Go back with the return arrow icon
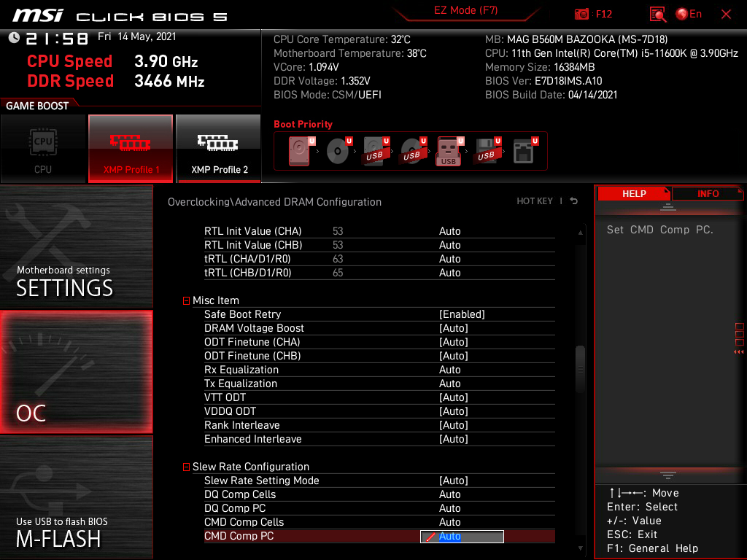The width and height of the screenshot is (747, 560). click(574, 201)
